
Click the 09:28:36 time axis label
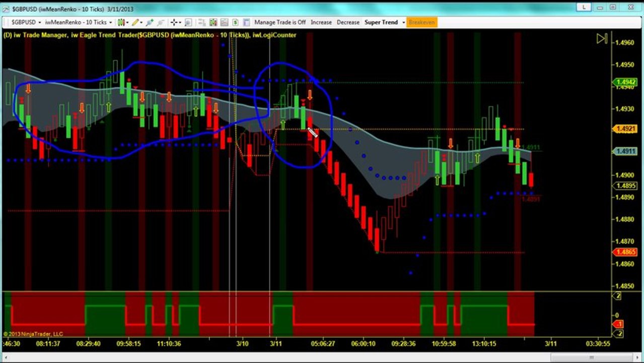(x=403, y=344)
